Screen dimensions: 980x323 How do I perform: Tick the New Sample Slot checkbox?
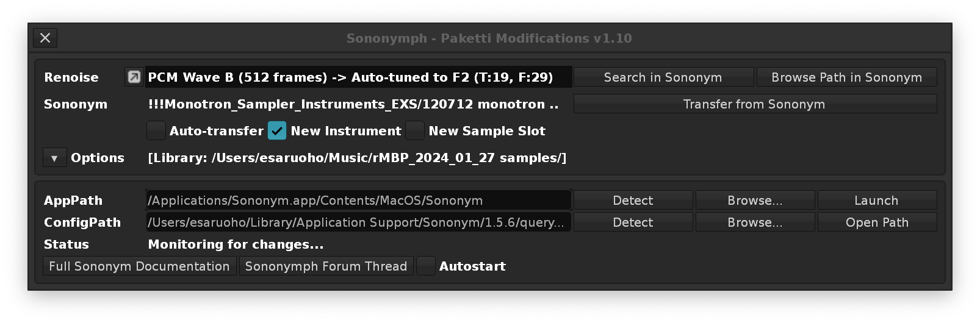(x=415, y=131)
